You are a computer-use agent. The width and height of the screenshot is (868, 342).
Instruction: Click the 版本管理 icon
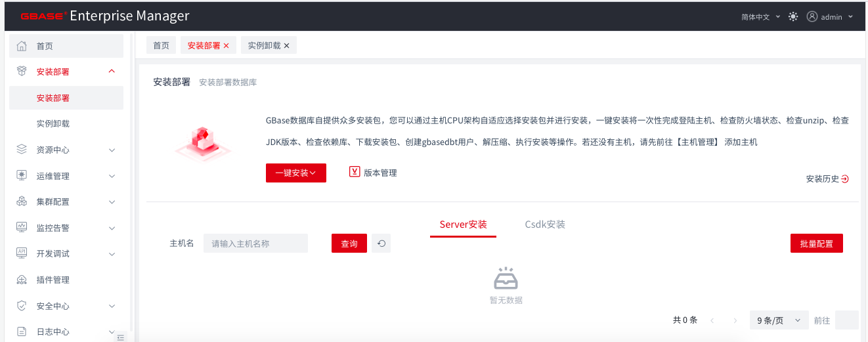coord(355,172)
